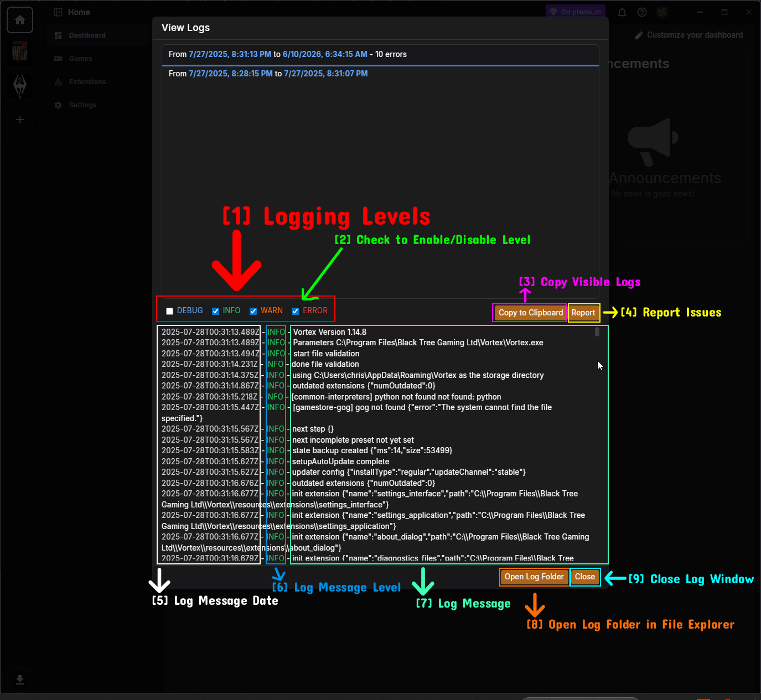Click the log message scrollbar thumb
The width and height of the screenshot is (761, 700).
point(597,332)
